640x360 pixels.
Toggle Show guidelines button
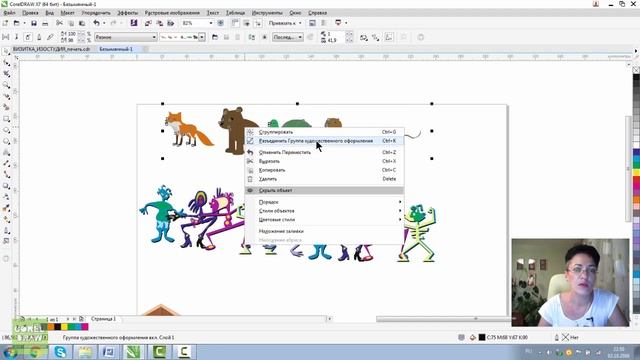[x=258, y=23]
